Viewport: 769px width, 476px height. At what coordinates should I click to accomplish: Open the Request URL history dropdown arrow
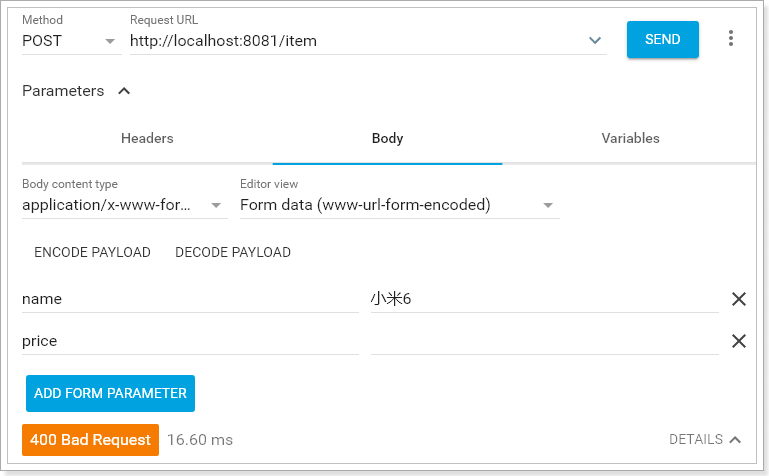point(595,40)
